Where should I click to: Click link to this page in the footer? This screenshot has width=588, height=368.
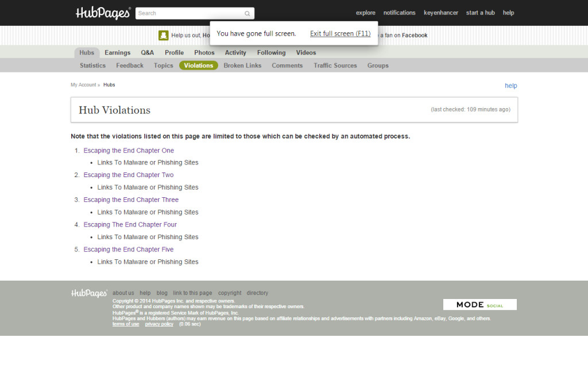[192, 293]
